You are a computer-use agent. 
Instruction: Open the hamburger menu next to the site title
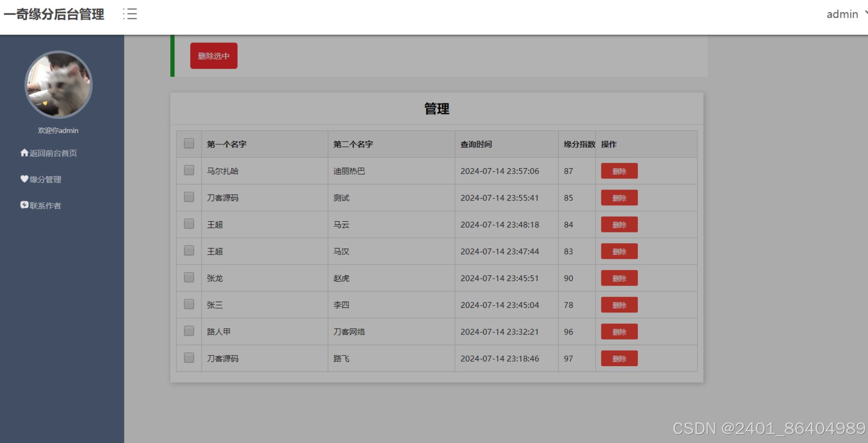click(130, 14)
